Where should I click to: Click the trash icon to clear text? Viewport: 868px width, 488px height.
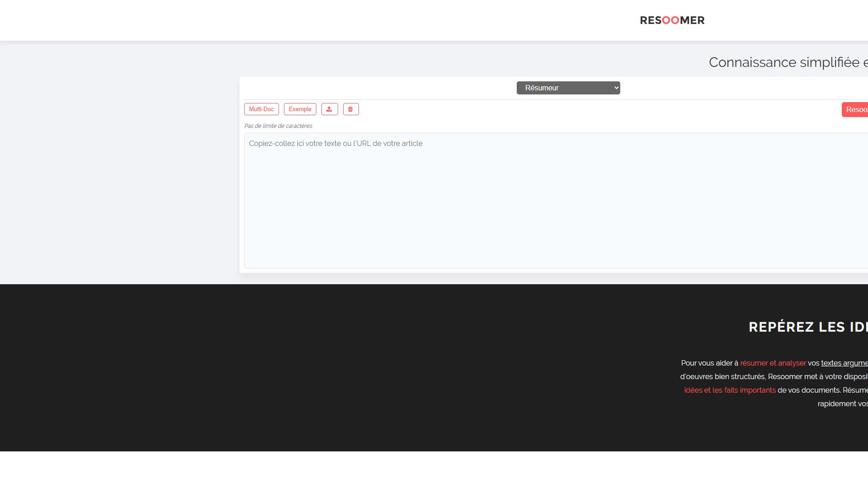[x=351, y=109]
